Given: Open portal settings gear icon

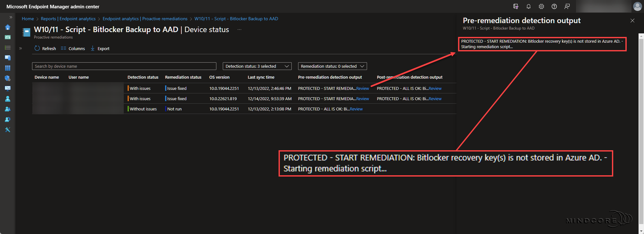Looking at the screenshot, I should point(541,6).
